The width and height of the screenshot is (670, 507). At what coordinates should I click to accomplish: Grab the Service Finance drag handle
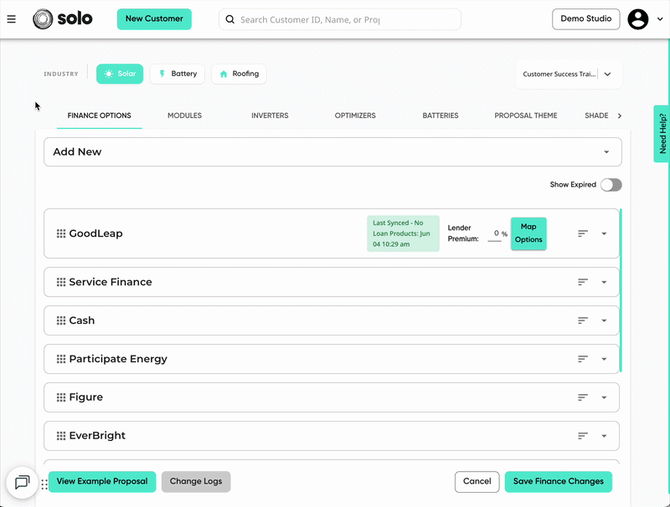click(x=61, y=282)
